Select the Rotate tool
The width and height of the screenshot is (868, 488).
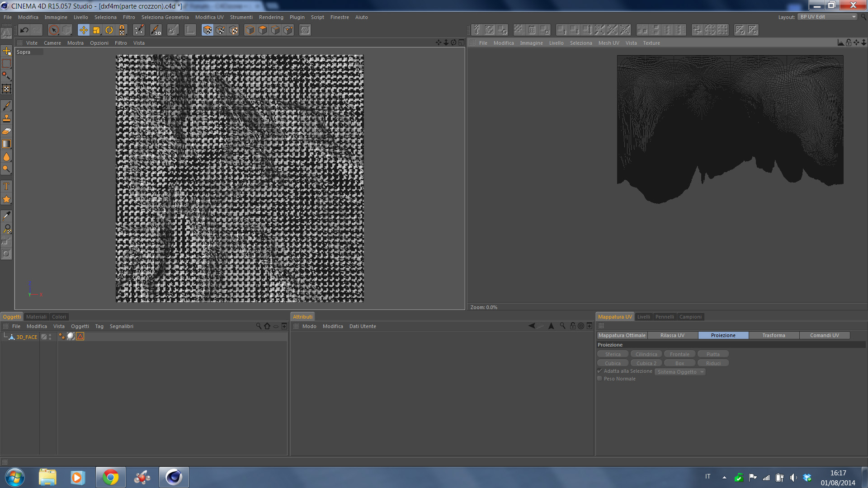click(x=109, y=30)
